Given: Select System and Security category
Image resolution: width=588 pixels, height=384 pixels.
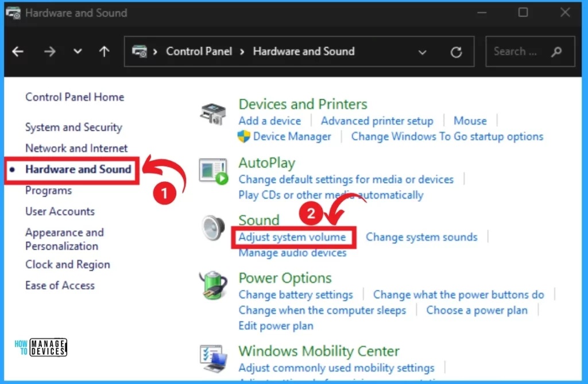Looking at the screenshot, I should [74, 127].
